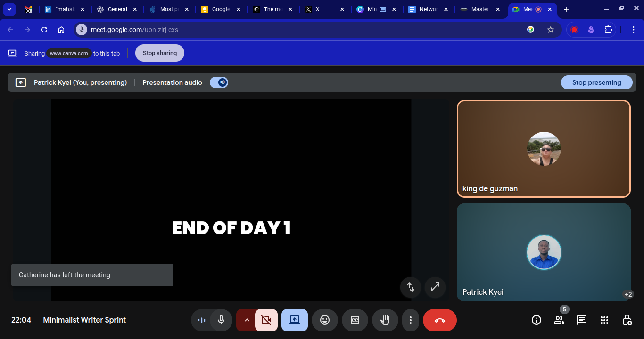Mute the microphone in Meet controls
The image size is (644, 339).
[221, 320]
